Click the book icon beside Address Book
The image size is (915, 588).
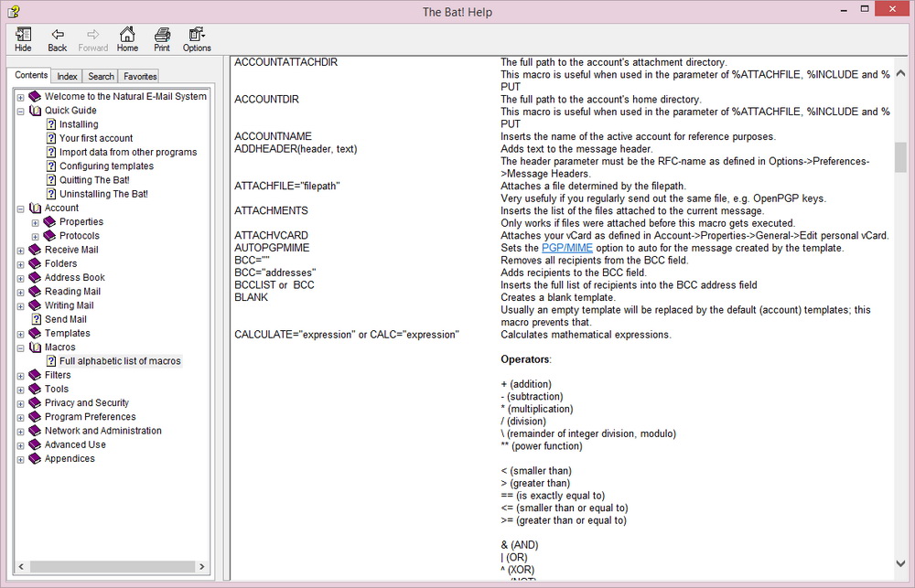pyautogui.click(x=35, y=278)
